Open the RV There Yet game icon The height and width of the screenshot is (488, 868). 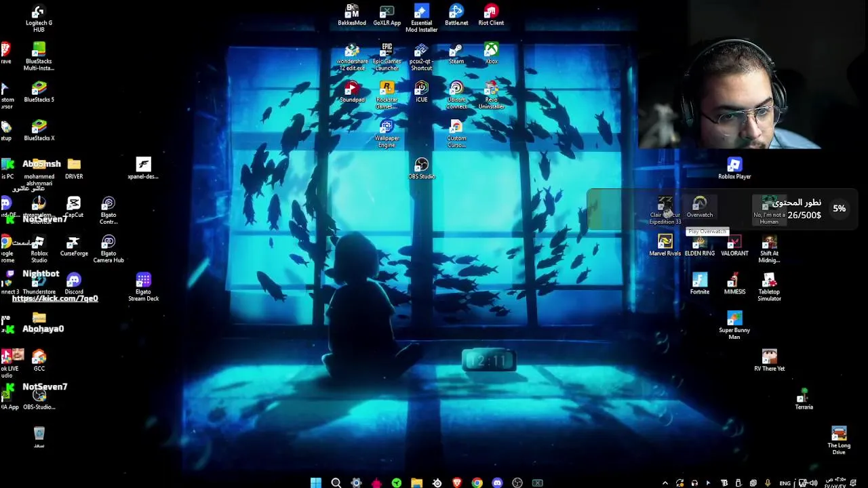(769, 361)
